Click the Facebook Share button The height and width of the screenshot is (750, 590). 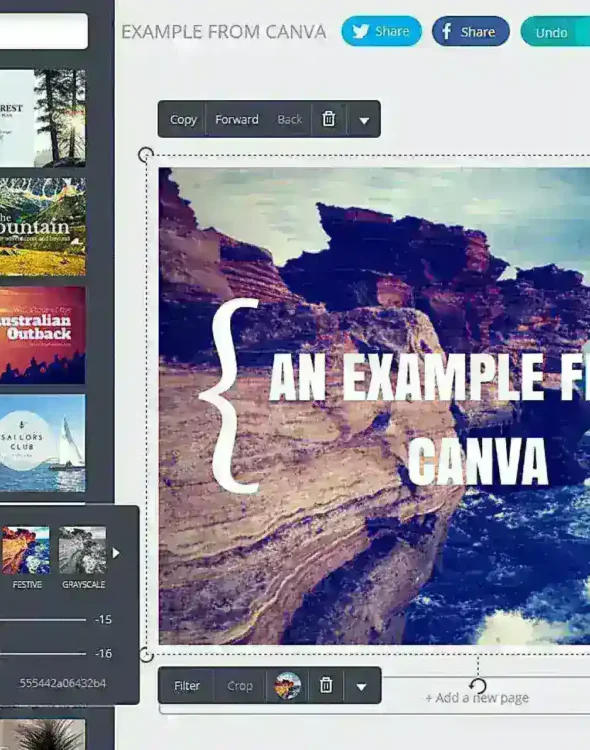470,32
